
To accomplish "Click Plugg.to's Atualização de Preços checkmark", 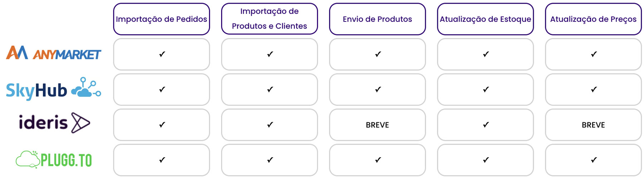I will 594,160.
